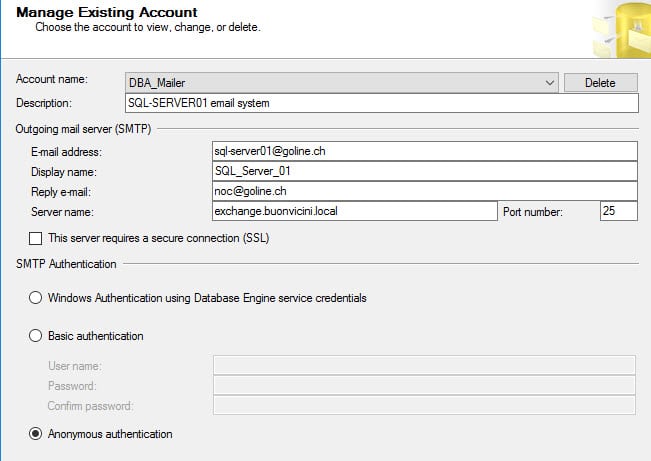This screenshot has height=461, width=651.
Task: Click the 'SMTP Authentication' section label
Action: coord(66,264)
